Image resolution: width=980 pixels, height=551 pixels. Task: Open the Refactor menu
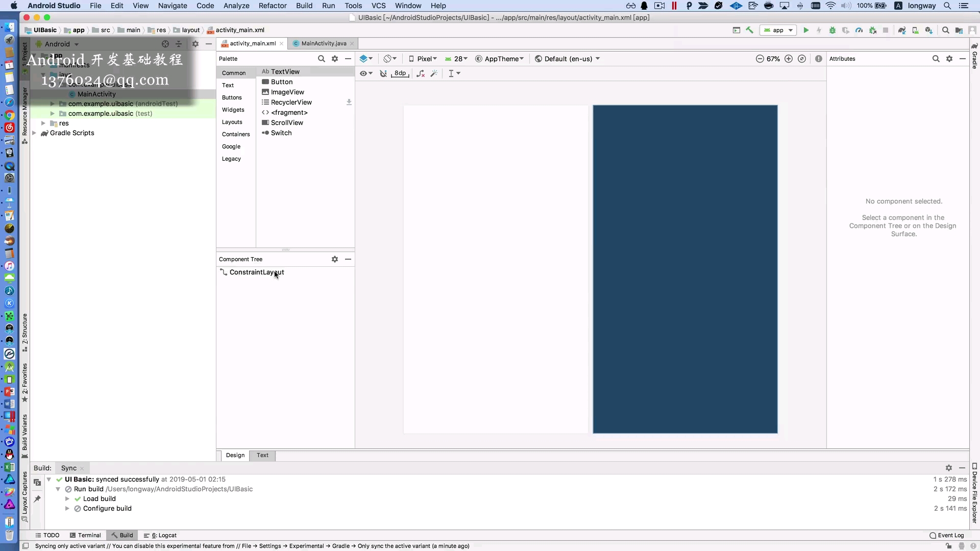coord(273,6)
